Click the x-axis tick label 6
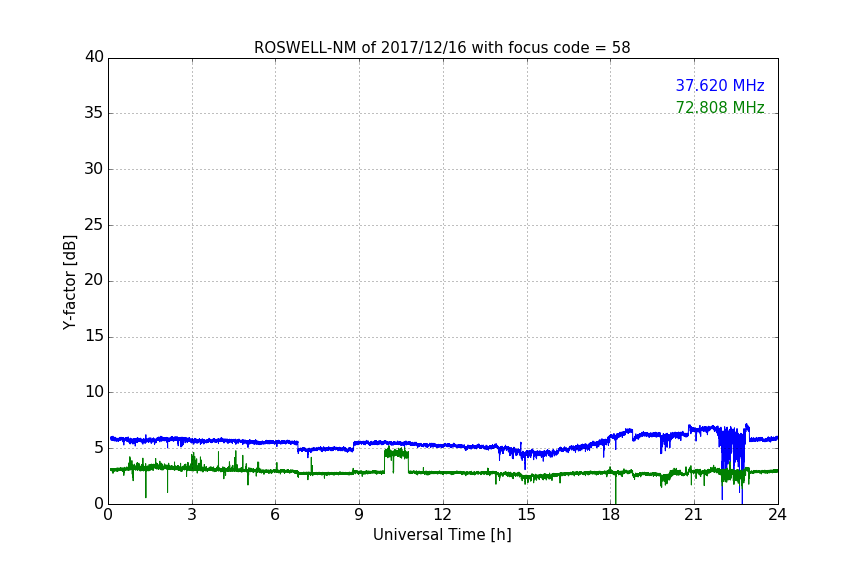The width and height of the screenshot is (864, 576). tap(276, 515)
